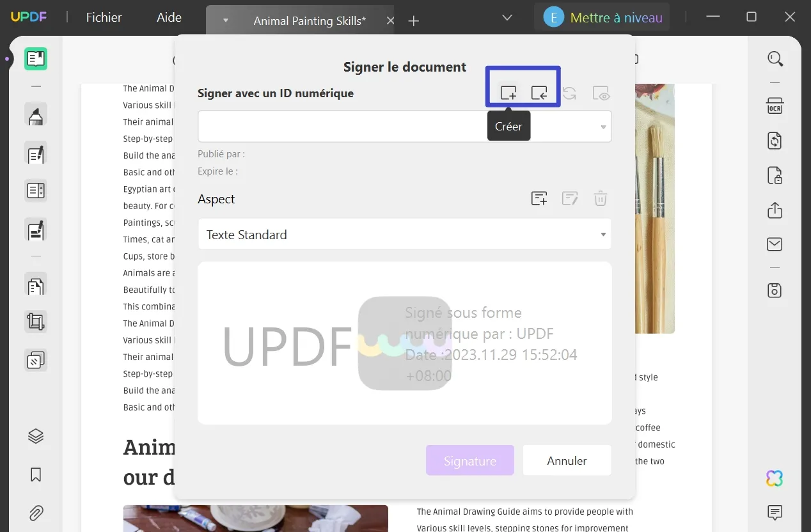This screenshot has width=811, height=532.
Task: Click the paint supplies photo thumbnail
Action: click(x=255, y=519)
